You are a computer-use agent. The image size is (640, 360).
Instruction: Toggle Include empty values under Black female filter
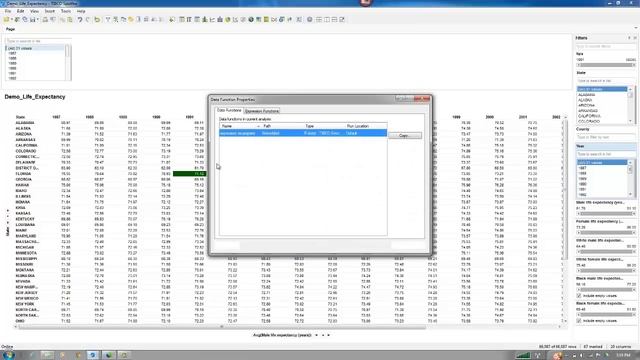coord(579,321)
